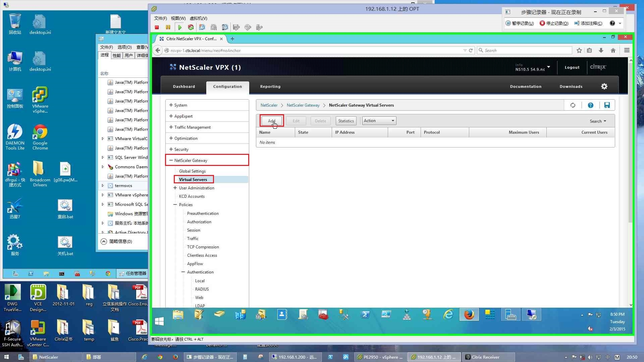
Task: Click 停止记录 in Steps Recorder
Action: coord(554,23)
